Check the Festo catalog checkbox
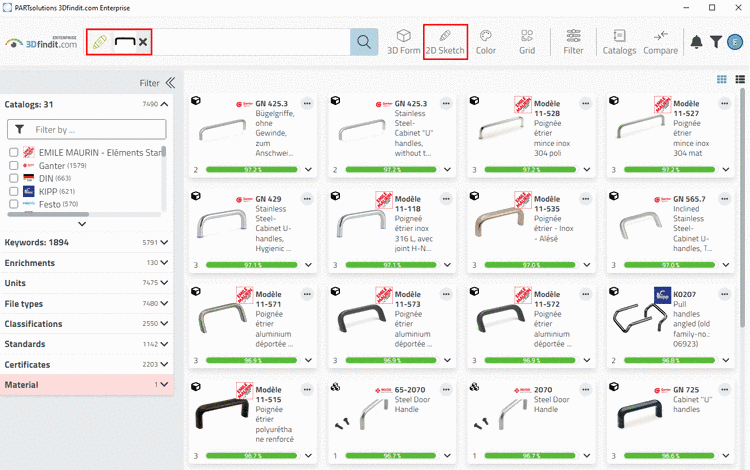Image resolution: width=750 pixels, height=470 pixels. click(14, 204)
